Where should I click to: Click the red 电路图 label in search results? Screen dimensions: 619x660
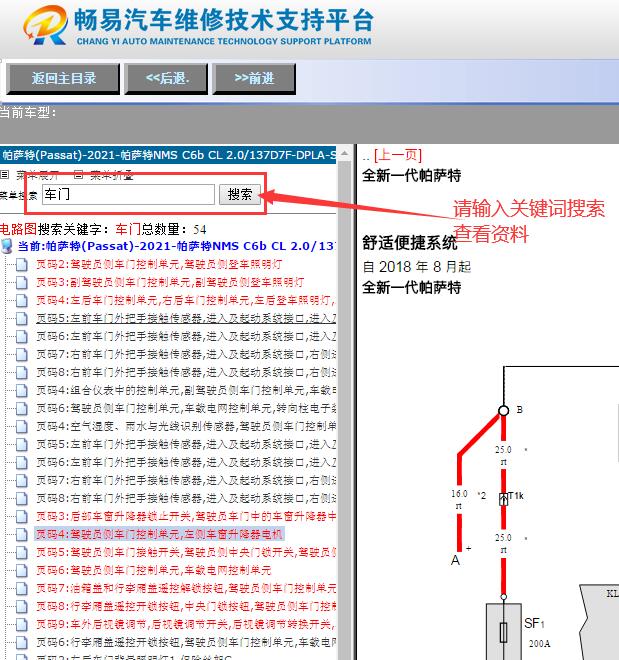pos(19,229)
